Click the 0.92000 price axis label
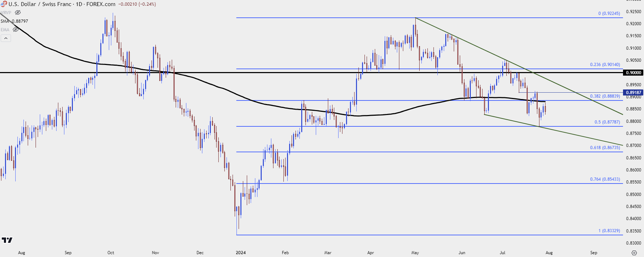 633,24
